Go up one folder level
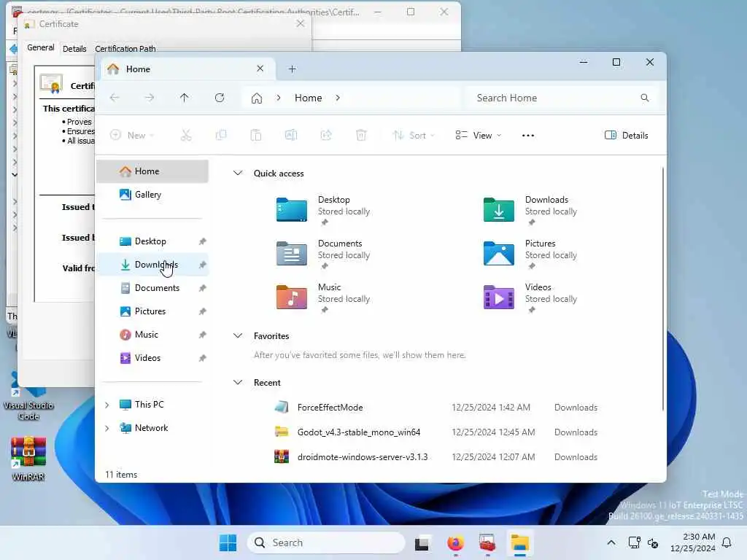The image size is (747, 560). point(185,98)
